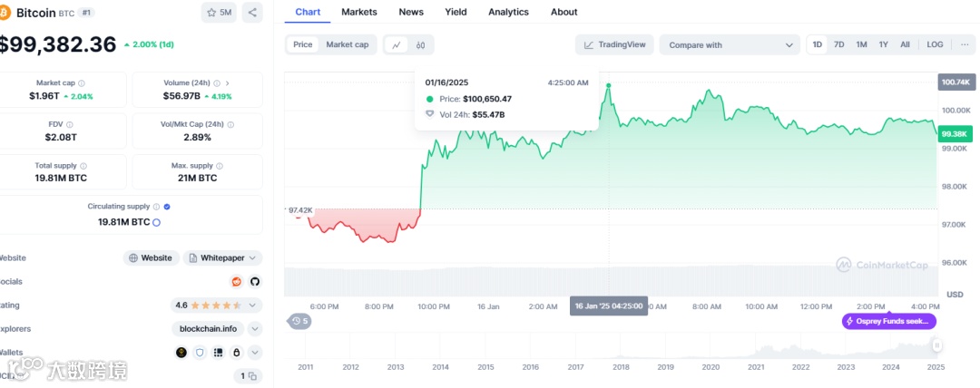Viewport: 980px width, 388px height.
Task: Open the Compare with dropdown
Action: coord(730,44)
